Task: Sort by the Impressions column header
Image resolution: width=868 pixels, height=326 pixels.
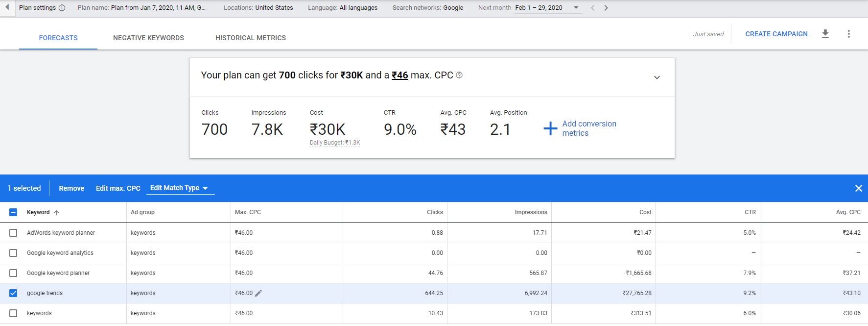Action: point(531,212)
